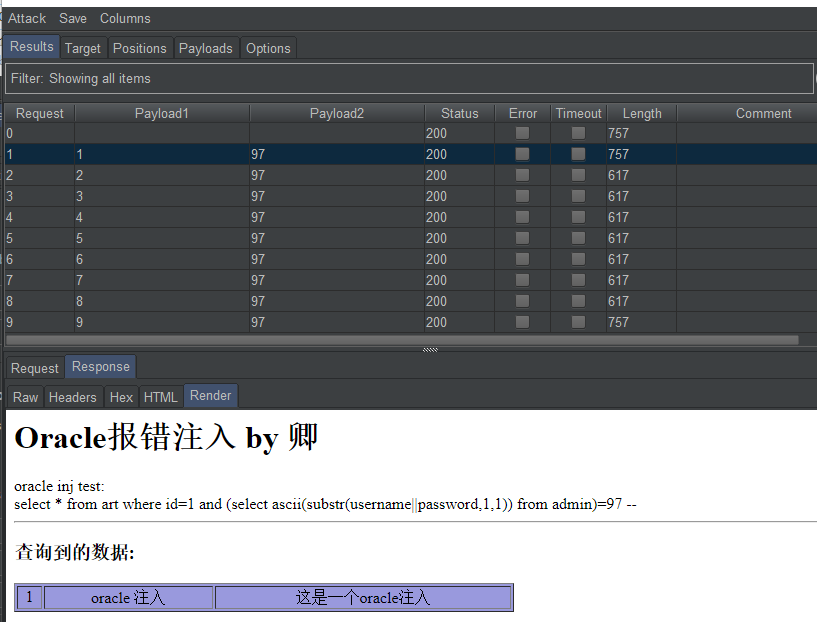Toggle Error checkbox in request 4 row
Viewport: 817px width, 622px height.
pos(522,217)
